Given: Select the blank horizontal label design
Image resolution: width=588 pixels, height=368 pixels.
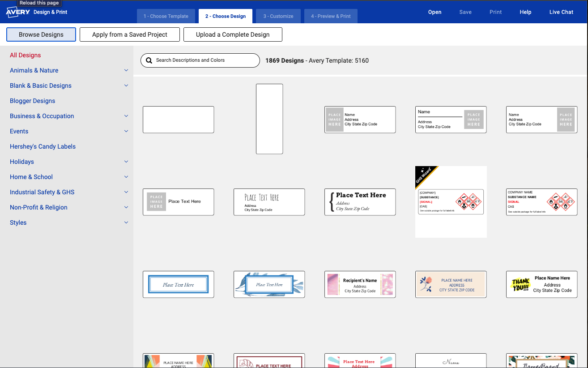Looking at the screenshot, I should pyautogui.click(x=179, y=120).
